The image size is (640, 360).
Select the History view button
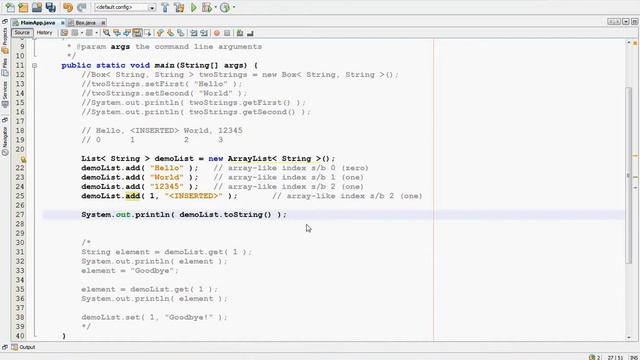[44, 33]
